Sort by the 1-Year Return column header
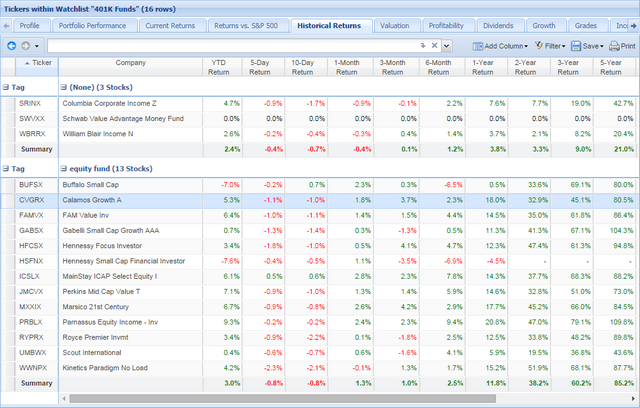The image size is (640, 408). click(483, 67)
